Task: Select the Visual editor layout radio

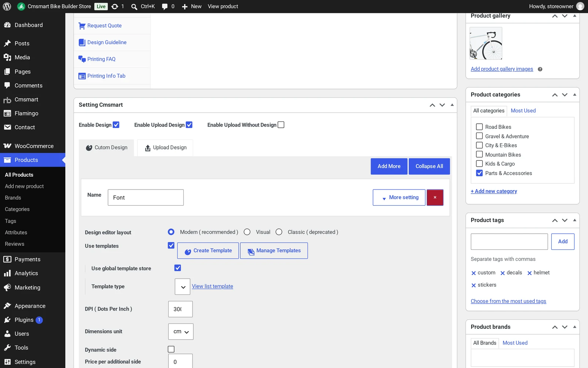Action: (247, 232)
